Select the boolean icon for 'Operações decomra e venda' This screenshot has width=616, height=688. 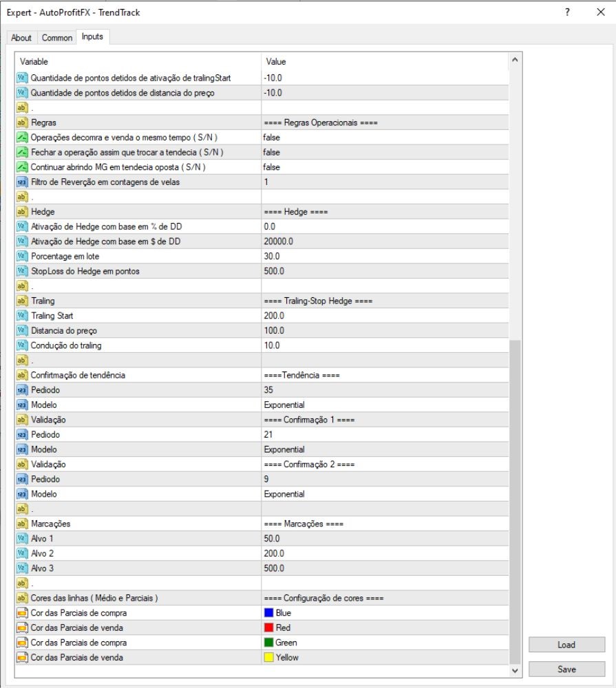tap(22, 138)
